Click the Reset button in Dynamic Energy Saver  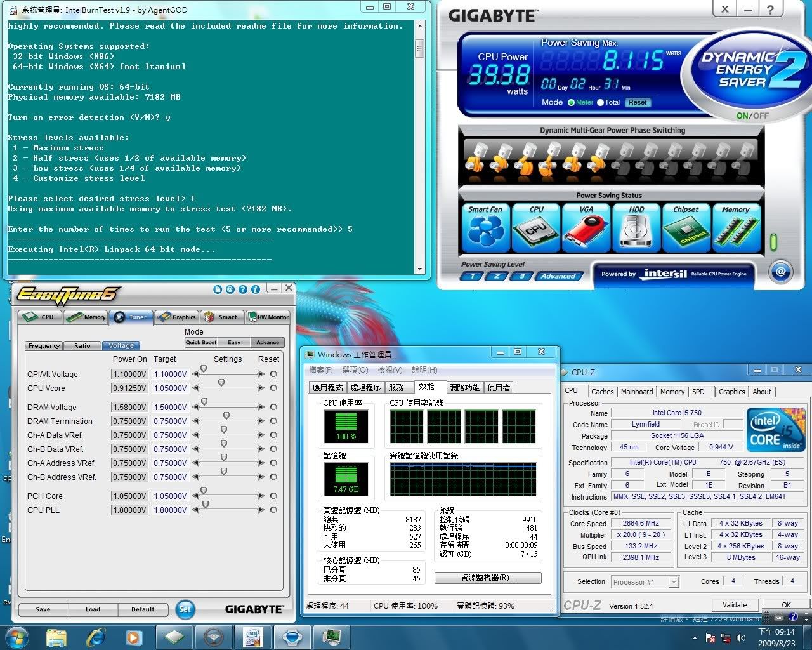click(x=638, y=102)
